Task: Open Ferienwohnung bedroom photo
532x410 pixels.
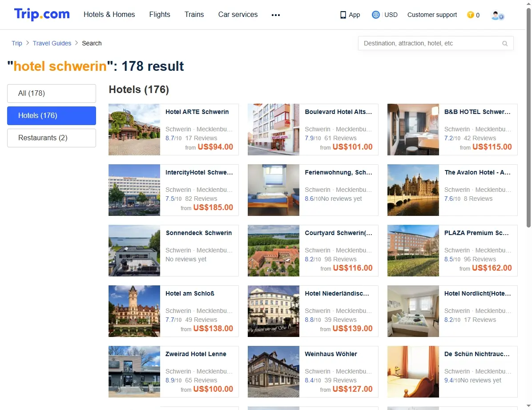Action: point(274,190)
